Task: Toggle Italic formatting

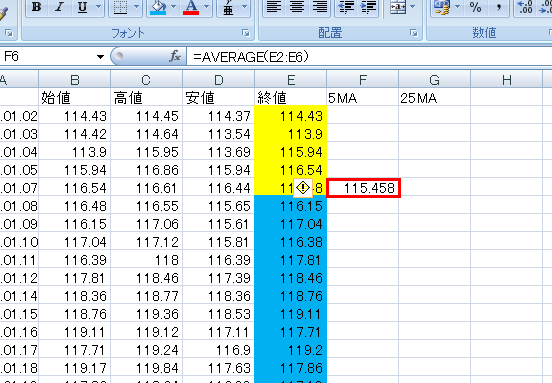Action: (59, 7)
